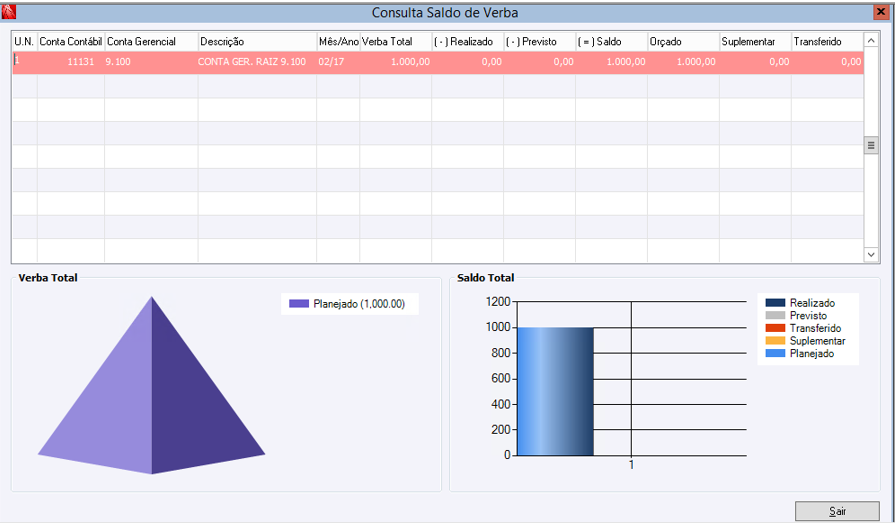Click the Realizado dark blue legend swatch
The image size is (895, 527).
pos(775,303)
